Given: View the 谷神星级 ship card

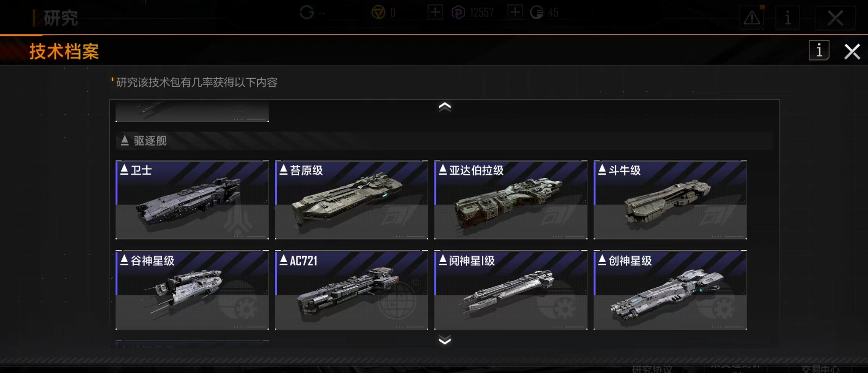Looking at the screenshot, I should 192,290.
